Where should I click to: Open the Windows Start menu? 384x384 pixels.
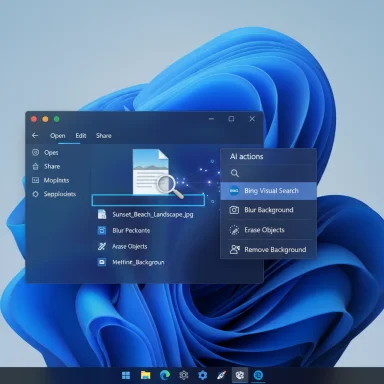pyautogui.click(x=126, y=375)
